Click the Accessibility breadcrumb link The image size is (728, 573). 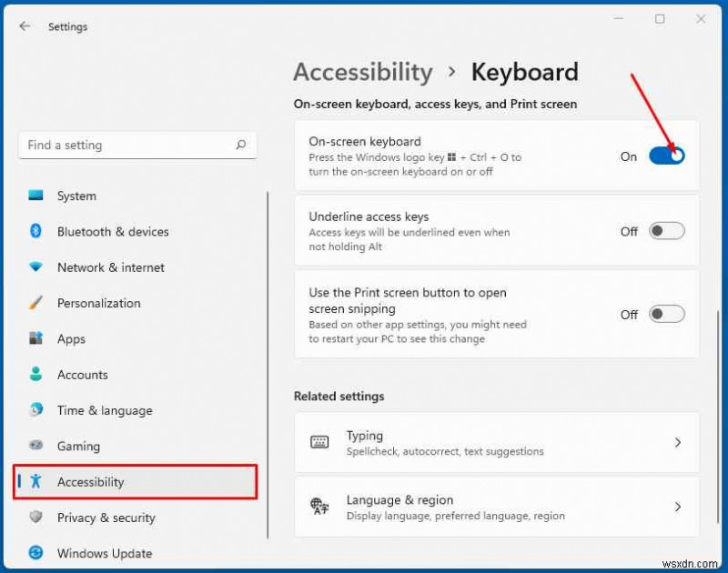click(362, 72)
